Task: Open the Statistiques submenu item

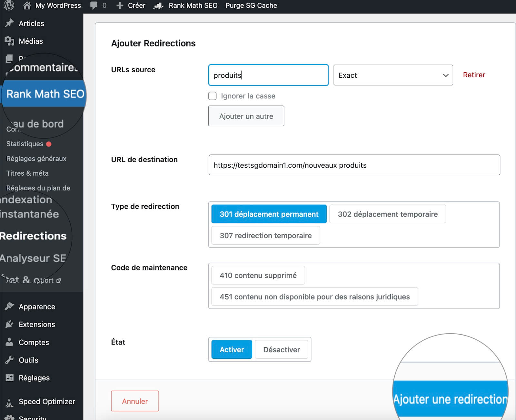Action: (25, 144)
